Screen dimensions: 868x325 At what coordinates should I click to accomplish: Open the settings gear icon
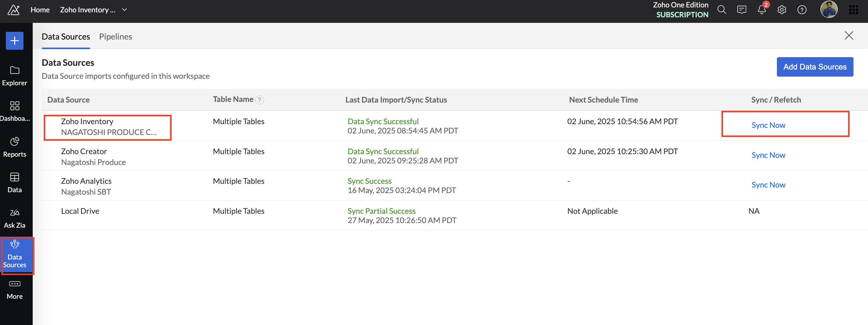782,10
